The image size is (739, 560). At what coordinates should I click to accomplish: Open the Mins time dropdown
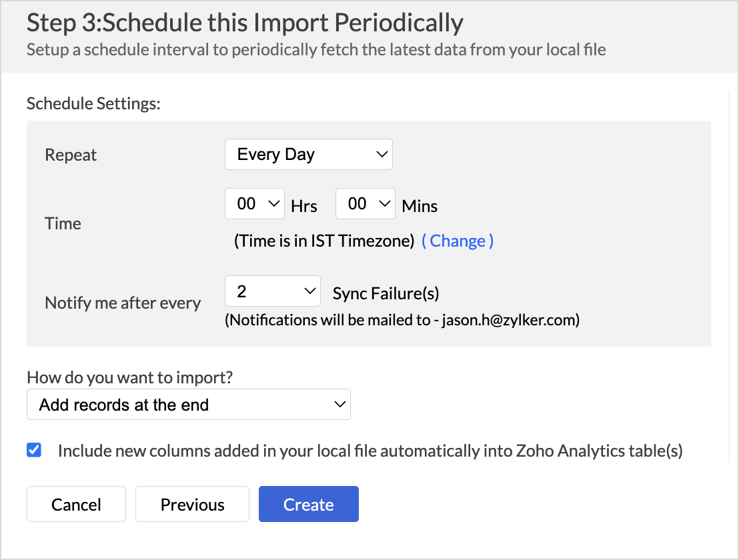click(x=365, y=204)
